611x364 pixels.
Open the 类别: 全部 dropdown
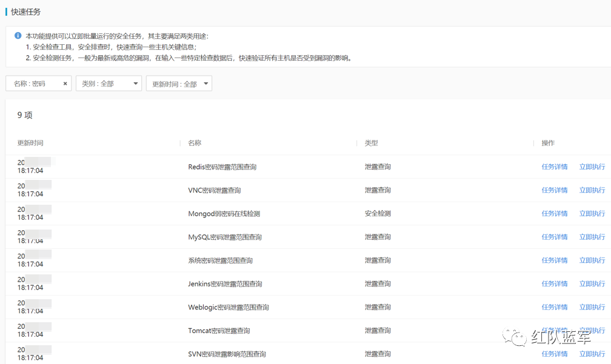[x=109, y=84]
